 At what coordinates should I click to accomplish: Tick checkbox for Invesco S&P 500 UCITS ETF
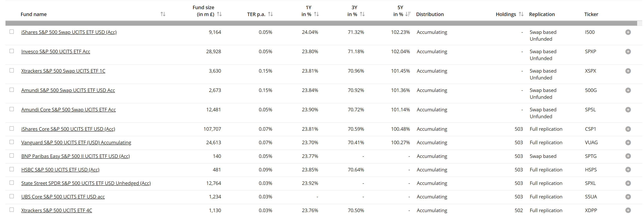point(12,51)
